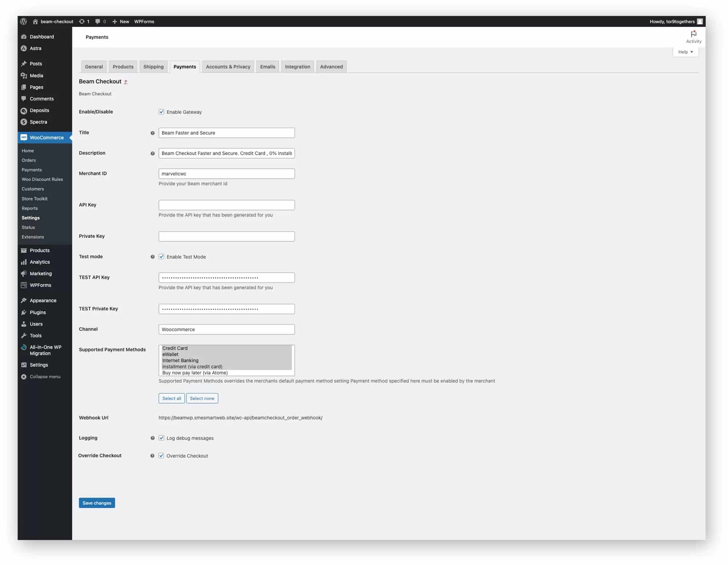Select Installment (via credit card) option
The width and height of the screenshot is (728, 564).
point(226,367)
